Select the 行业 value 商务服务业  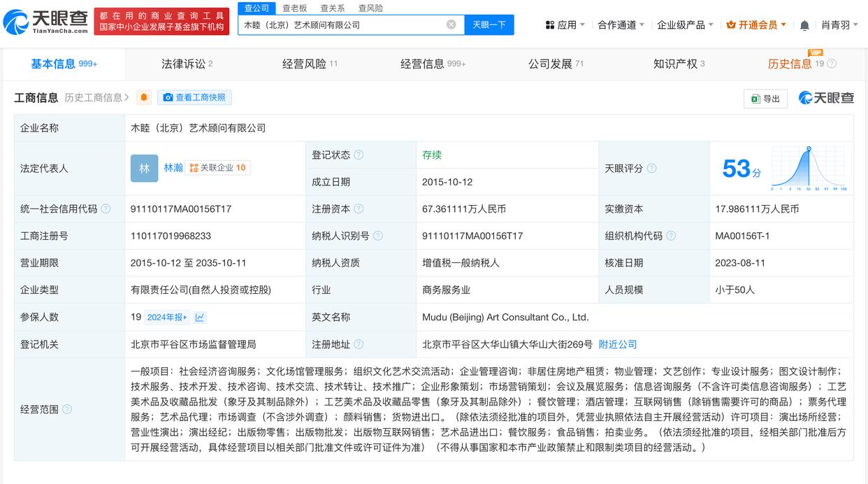tap(446, 290)
